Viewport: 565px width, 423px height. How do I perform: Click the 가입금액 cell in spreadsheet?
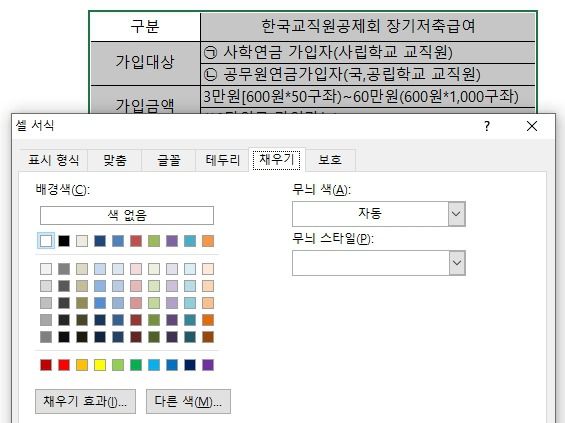pyautogui.click(x=145, y=100)
